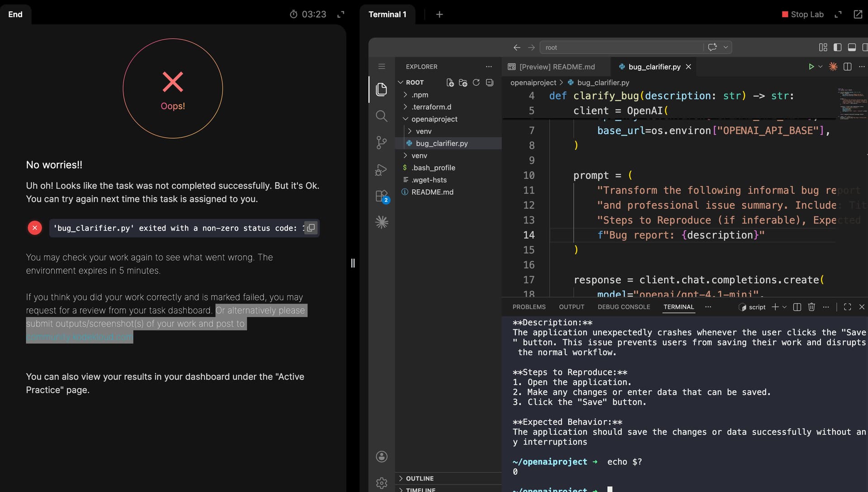
Task: Click the New File icon in Explorer
Action: coord(450,82)
